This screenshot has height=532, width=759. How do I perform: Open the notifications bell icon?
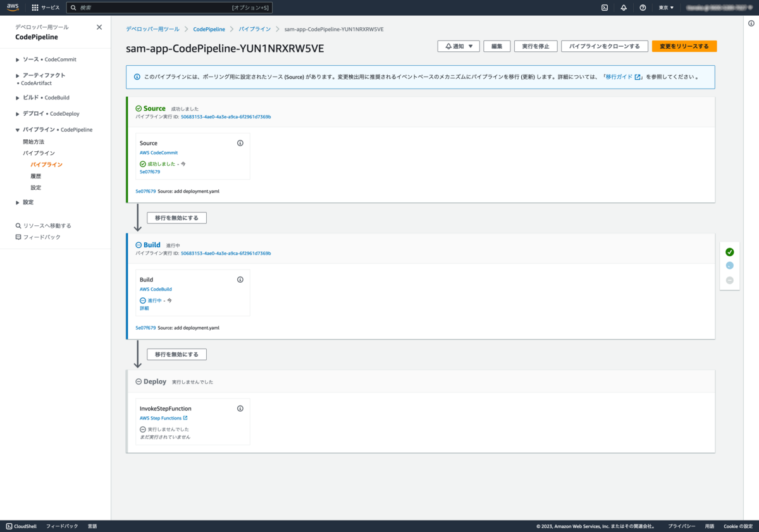pyautogui.click(x=624, y=8)
